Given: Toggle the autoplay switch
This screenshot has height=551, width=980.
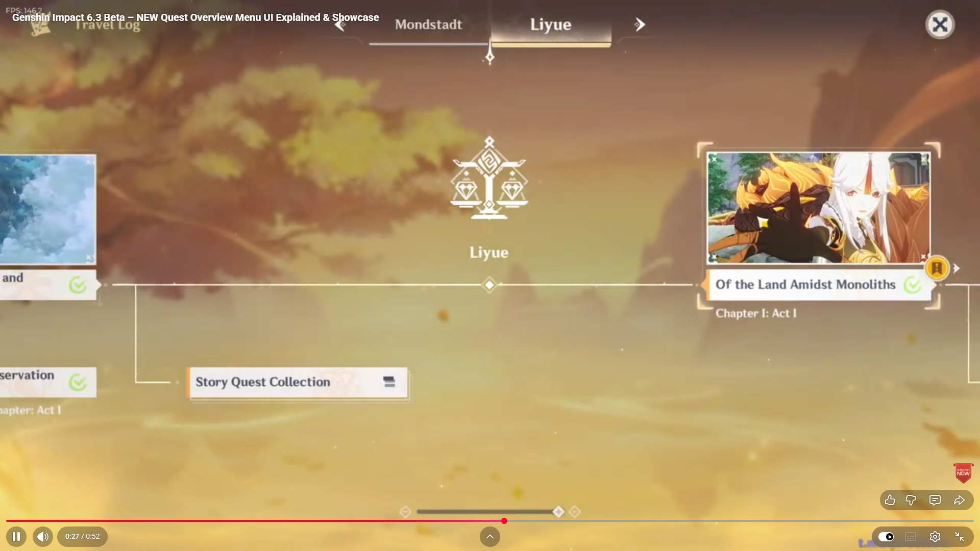Looking at the screenshot, I should (886, 537).
